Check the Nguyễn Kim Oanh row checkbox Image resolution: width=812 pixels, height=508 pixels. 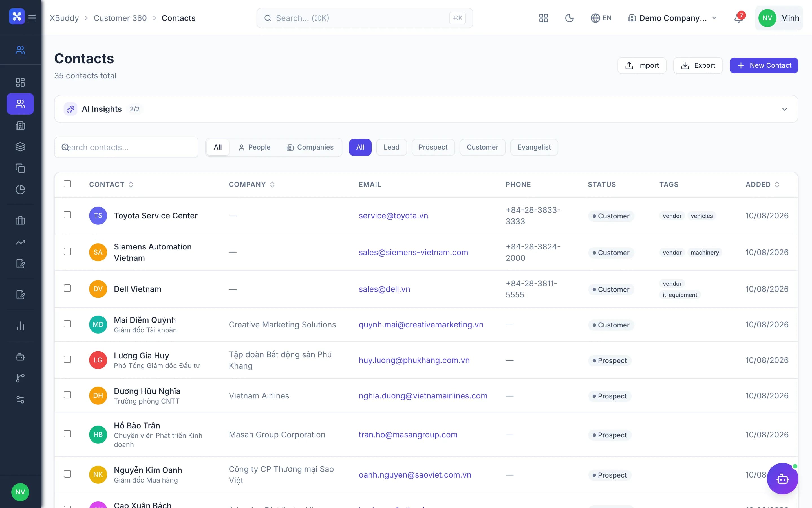click(67, 474)
